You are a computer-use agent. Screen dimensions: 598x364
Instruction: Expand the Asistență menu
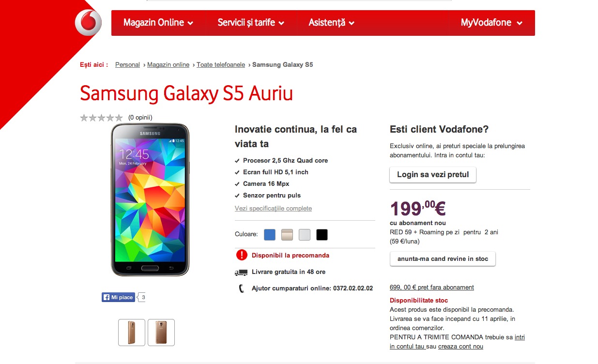332,23
